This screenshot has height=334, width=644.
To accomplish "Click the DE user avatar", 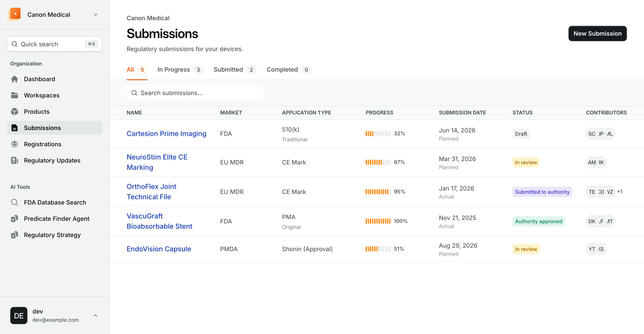I will [x=18, y=316].
